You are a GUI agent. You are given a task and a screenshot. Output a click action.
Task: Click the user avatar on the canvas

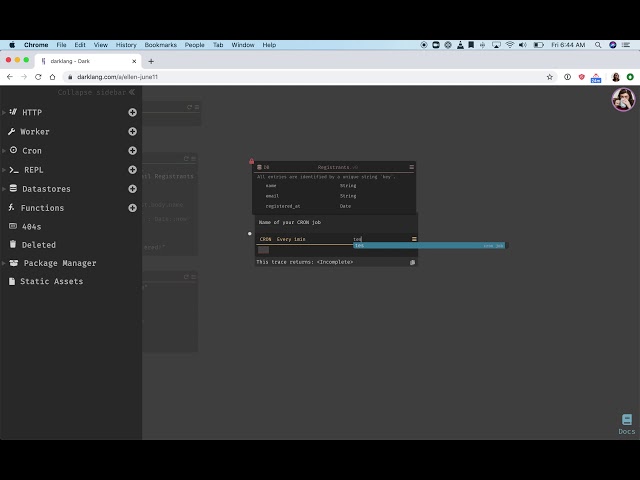point(623,99)
